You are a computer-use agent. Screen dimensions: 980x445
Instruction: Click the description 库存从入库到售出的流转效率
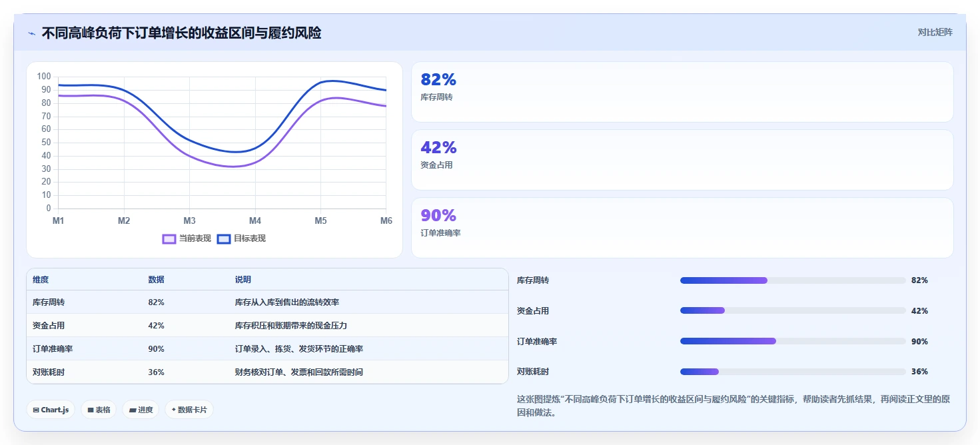[287, 302]
